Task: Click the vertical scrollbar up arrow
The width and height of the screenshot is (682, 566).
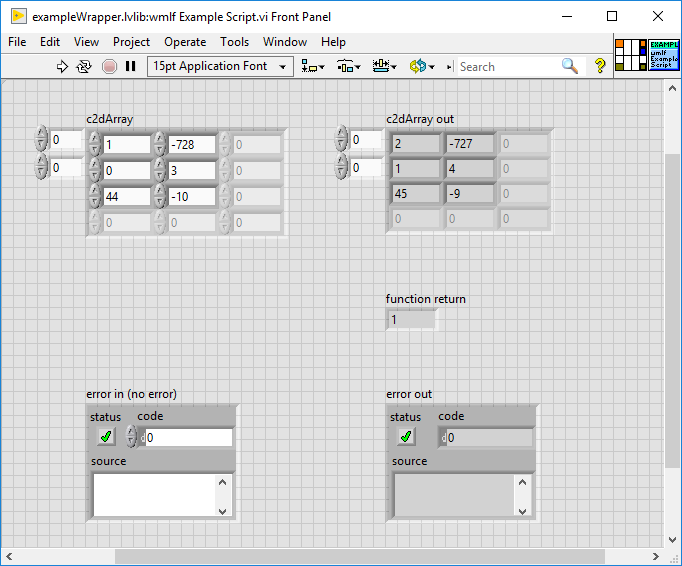Action: pos(672,88)
